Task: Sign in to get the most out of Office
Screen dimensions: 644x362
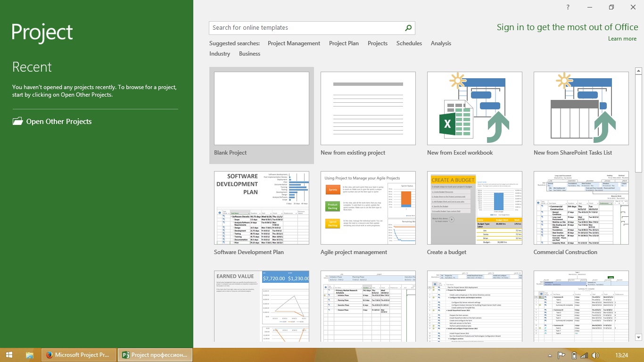Action: 568,27
